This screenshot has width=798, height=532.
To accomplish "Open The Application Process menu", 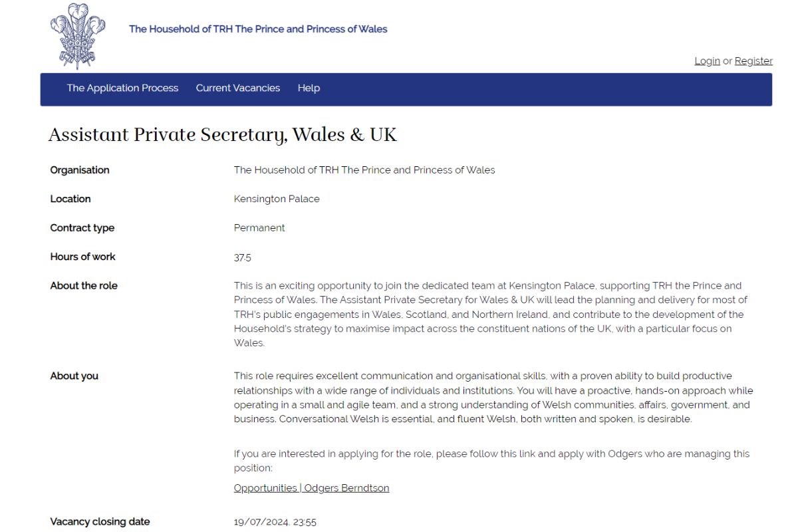I will coord(122,88).
